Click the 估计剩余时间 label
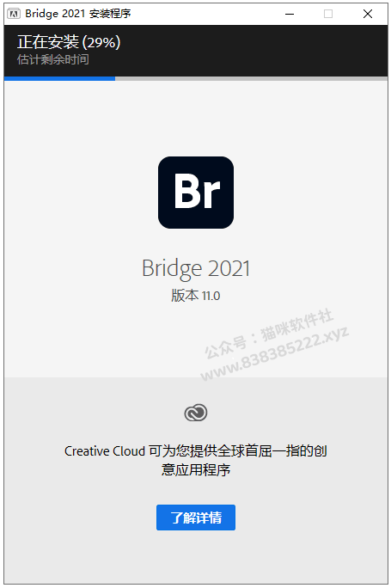391x588 pixels. 53,59
